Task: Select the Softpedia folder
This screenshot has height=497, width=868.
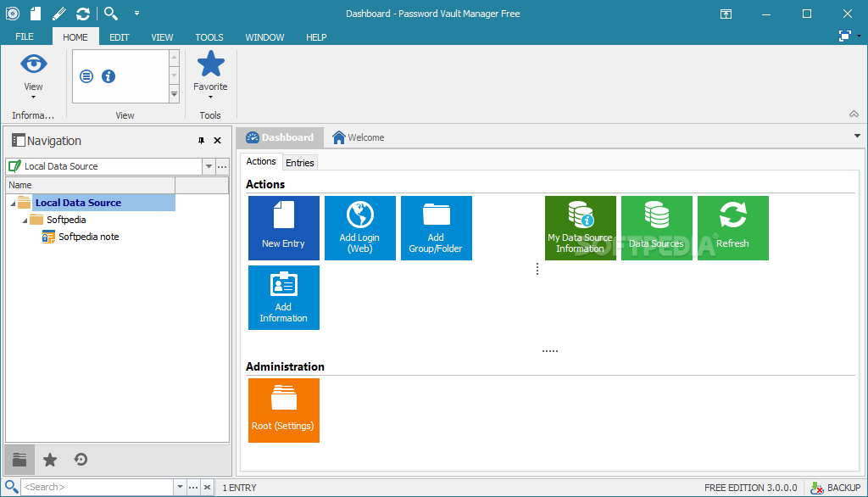Action: (x=66, y=220)
